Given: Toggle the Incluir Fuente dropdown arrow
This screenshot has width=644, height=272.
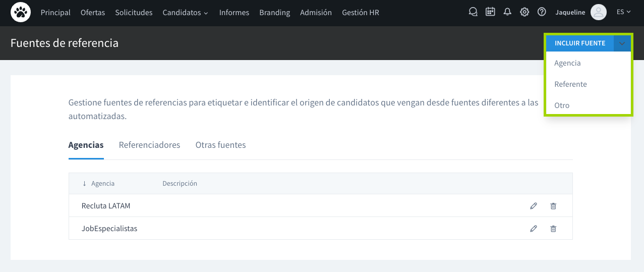Looking at the screenshot, I should 622,43.
